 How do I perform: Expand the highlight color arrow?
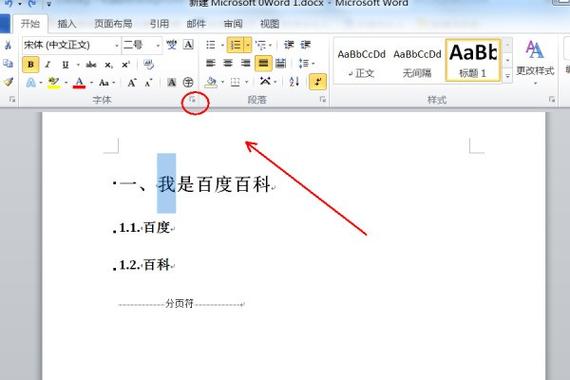[66, 83]
